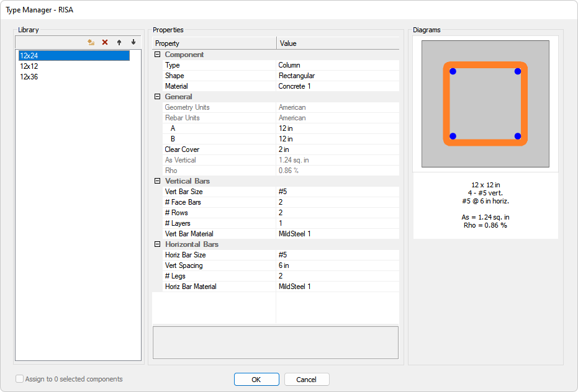Select the 12x36 library entry
This screenshot has height=392, width=578.
(x=30, y=77)
